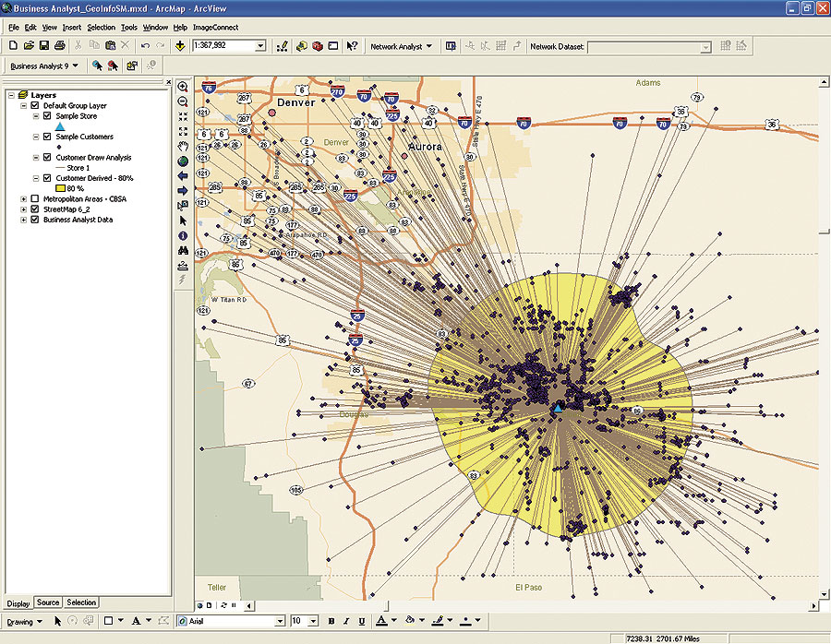Print the map
Image resolution: width=831 pixels, height=644 pixels.
[59, 46]
